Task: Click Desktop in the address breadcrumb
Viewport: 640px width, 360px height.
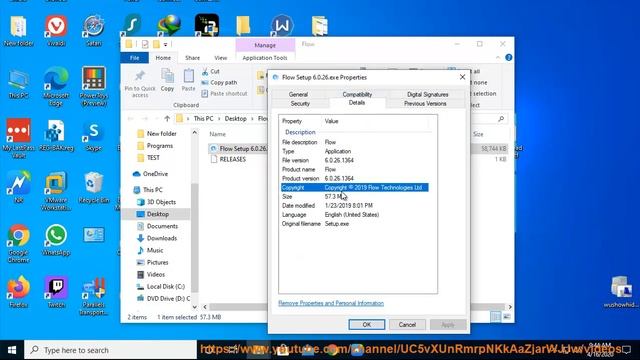Action: (236, 119)
